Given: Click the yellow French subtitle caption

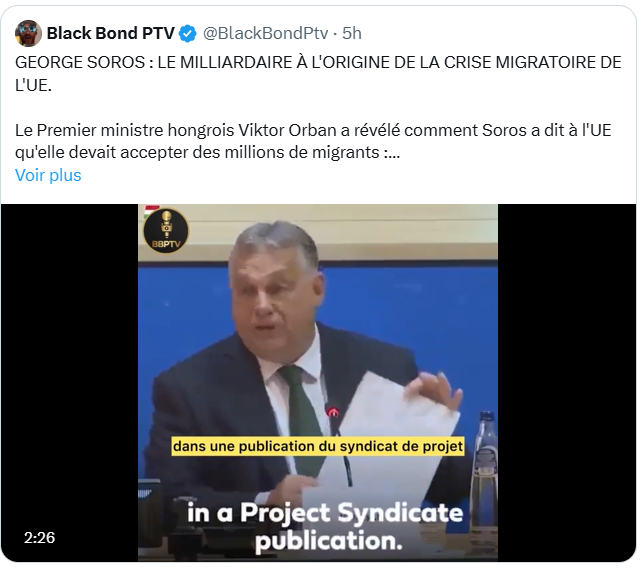Looking at the screenshot, I should pyautogui.click(x=318, y=446).
